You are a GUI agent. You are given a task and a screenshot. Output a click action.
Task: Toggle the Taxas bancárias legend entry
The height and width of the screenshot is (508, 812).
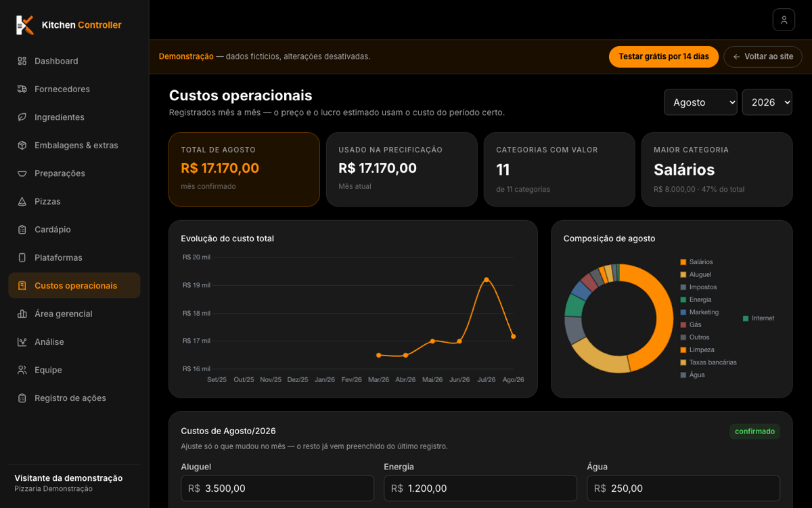click(x=708, y=362)
